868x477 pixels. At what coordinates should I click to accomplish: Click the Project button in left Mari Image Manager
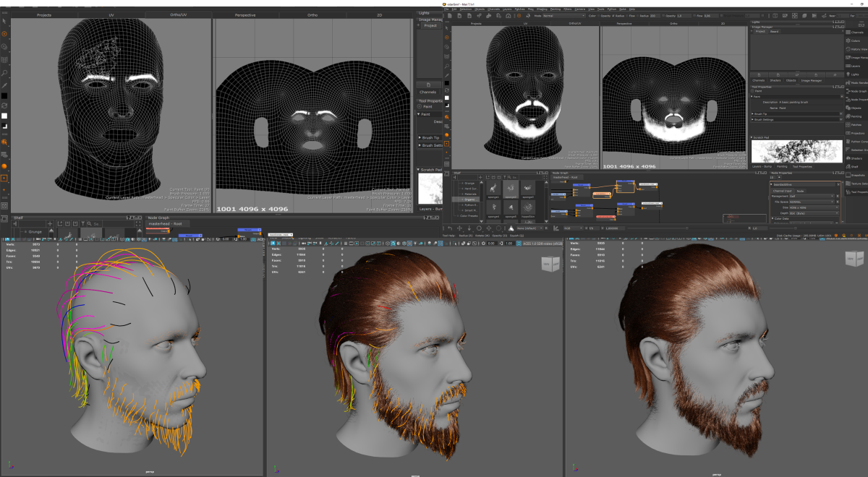click(430, 25)
